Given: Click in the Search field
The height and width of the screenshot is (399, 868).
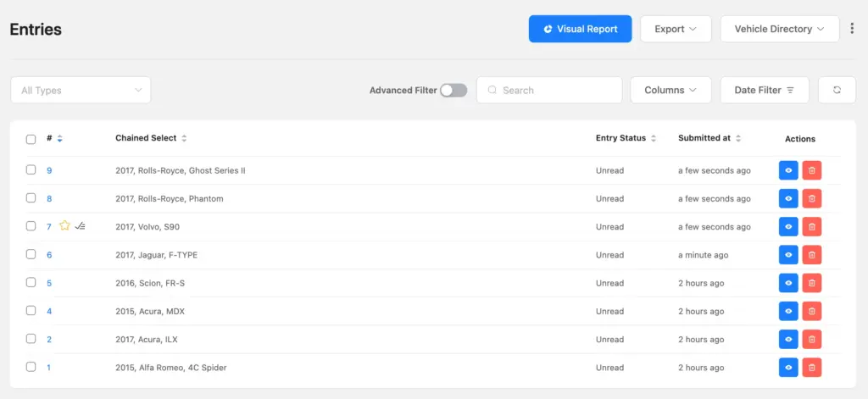Looking at the screenshot, I should 549,90.
